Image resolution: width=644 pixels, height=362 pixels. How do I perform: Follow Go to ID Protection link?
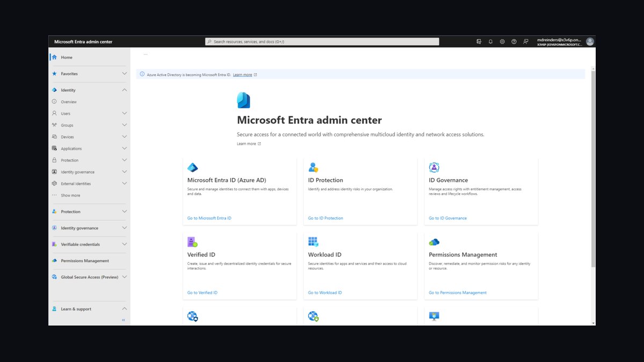325,218
